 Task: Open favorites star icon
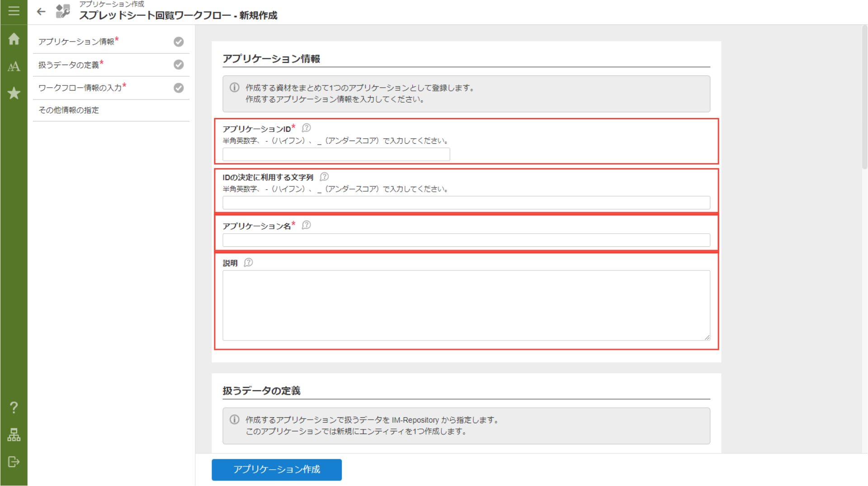[x=14, y=93]
